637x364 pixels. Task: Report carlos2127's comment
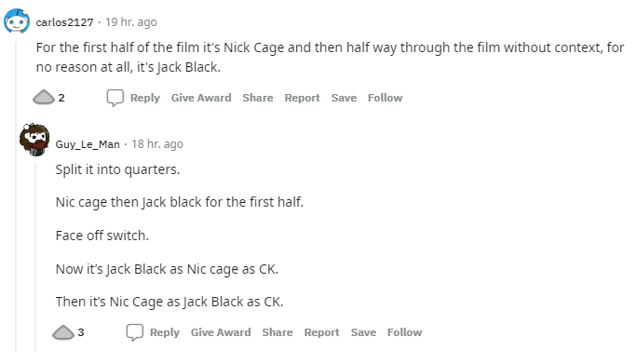[x=303, y=98]
